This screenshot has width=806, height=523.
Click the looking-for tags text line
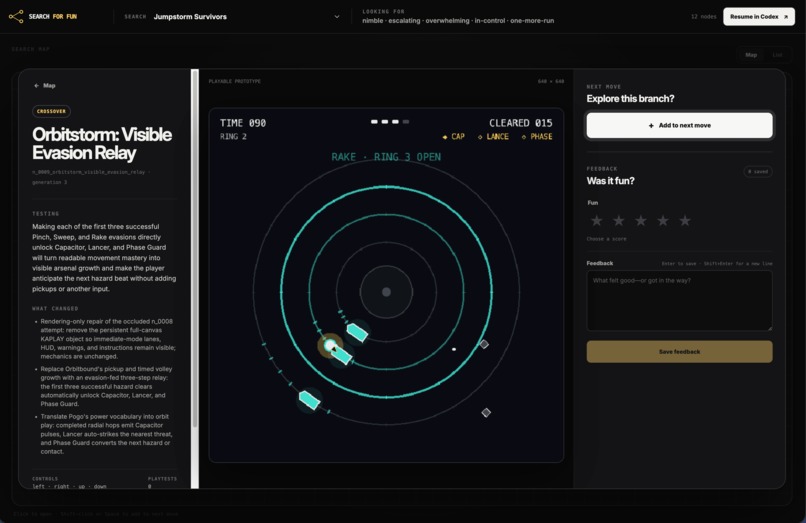pos(458,21)
